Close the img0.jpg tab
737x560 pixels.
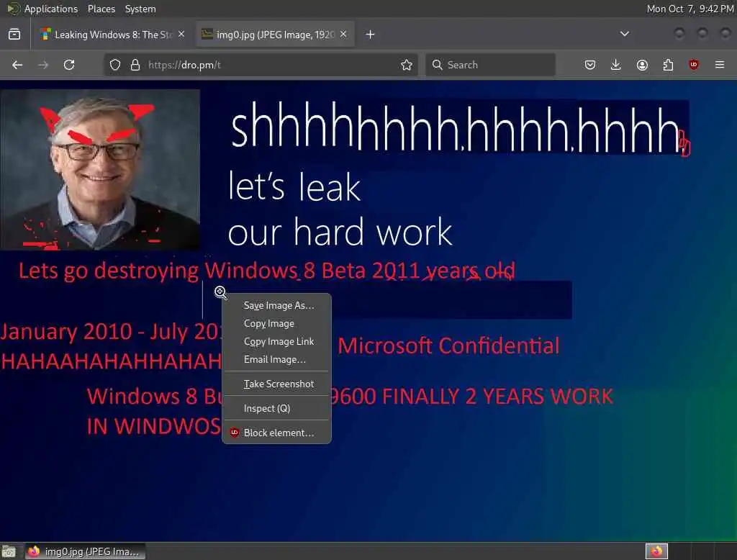coord(343,35)
